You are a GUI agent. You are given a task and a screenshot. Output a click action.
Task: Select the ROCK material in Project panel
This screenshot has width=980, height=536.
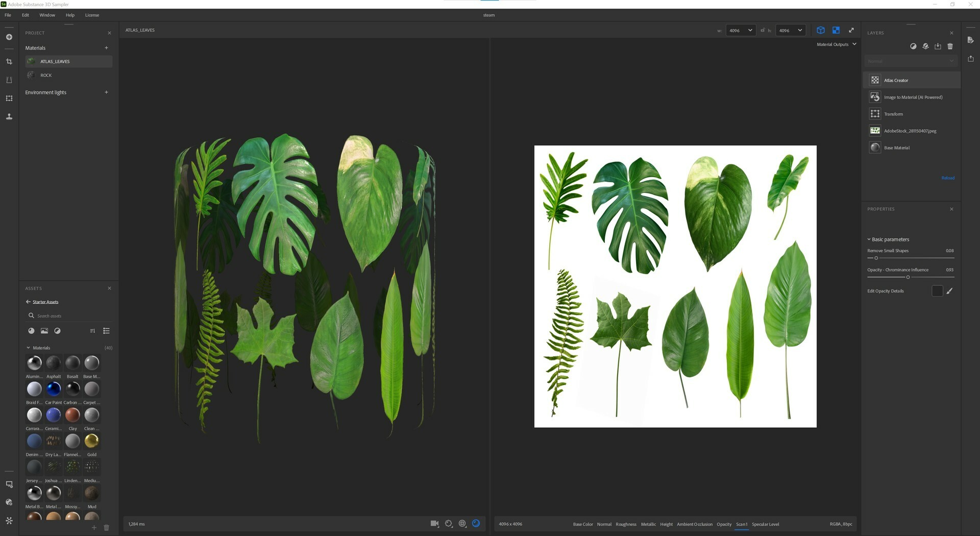click(x=46, y=75)
